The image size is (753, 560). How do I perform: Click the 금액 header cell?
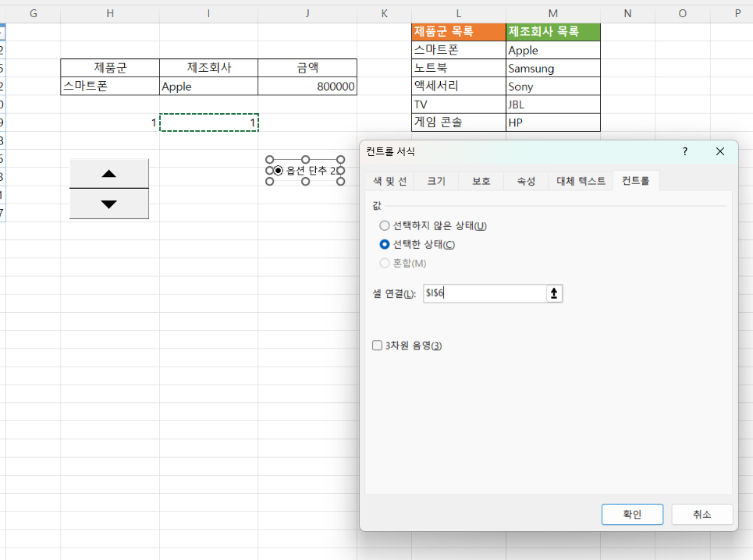tap(307, 68)
